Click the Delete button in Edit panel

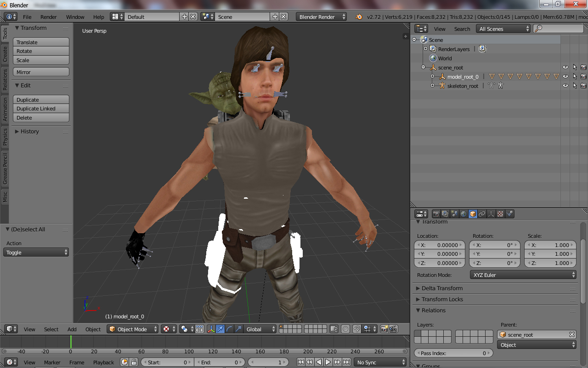[41, 118]
